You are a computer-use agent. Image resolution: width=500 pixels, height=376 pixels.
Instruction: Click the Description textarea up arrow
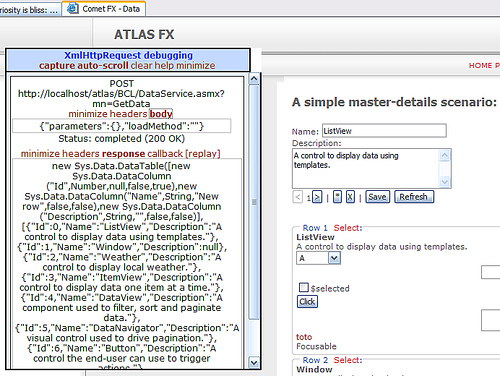click(445, 155)
